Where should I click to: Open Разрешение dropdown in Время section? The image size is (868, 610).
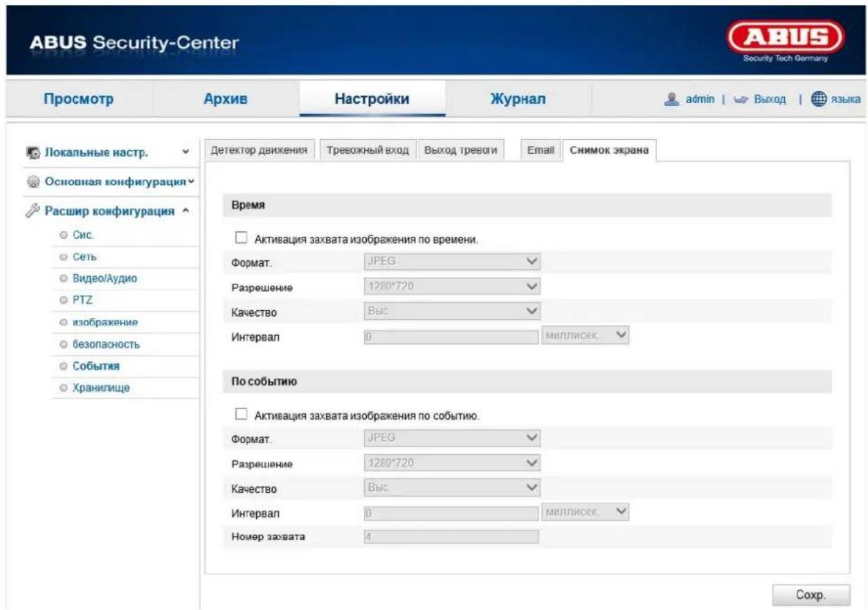click(x=451, y=287)
